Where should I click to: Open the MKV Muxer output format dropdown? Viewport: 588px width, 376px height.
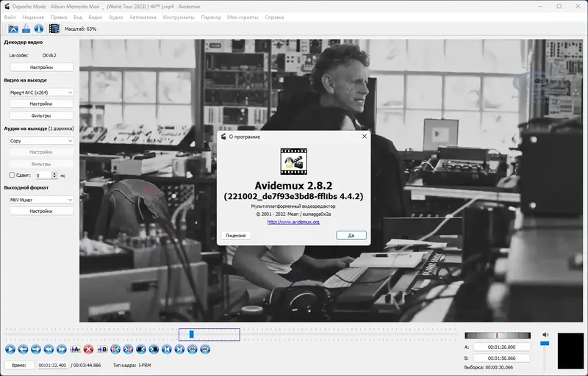point(41,200)
